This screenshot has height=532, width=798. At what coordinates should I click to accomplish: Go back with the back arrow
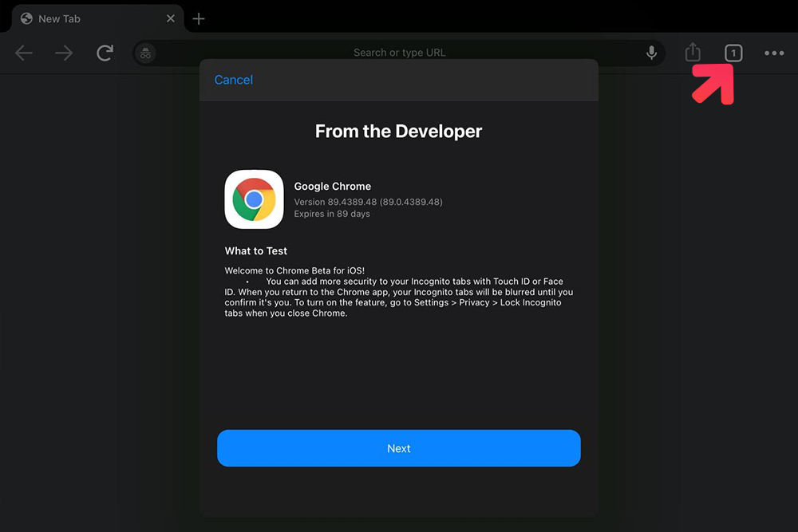24,53
